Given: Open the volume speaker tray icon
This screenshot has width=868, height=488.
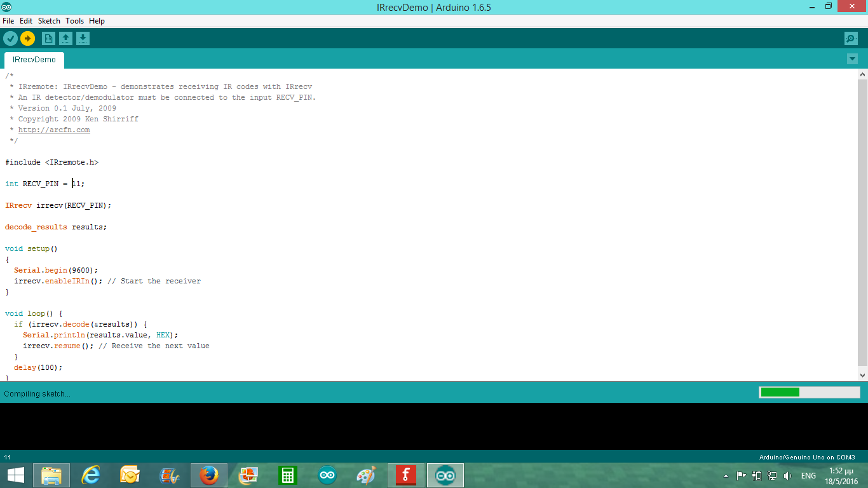Looking at the screenshot, I should coord(788,476).
